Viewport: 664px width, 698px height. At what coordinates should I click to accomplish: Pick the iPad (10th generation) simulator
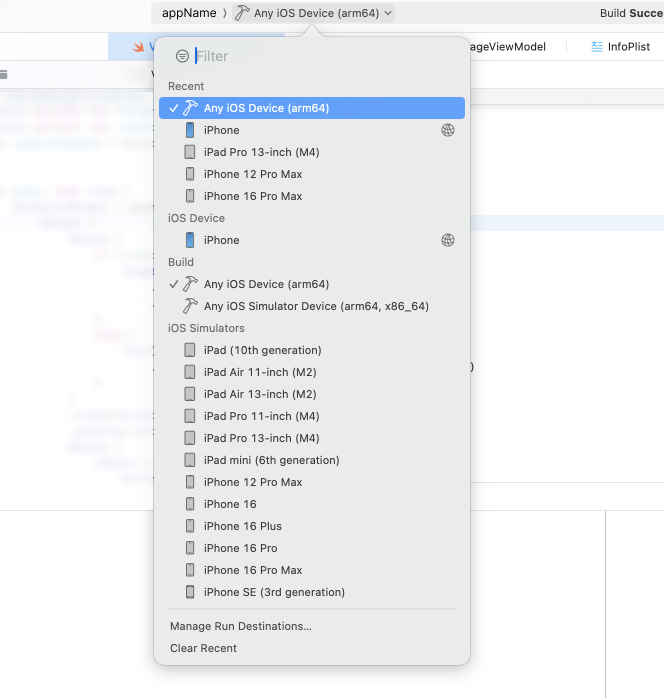(x=312, y=350)
